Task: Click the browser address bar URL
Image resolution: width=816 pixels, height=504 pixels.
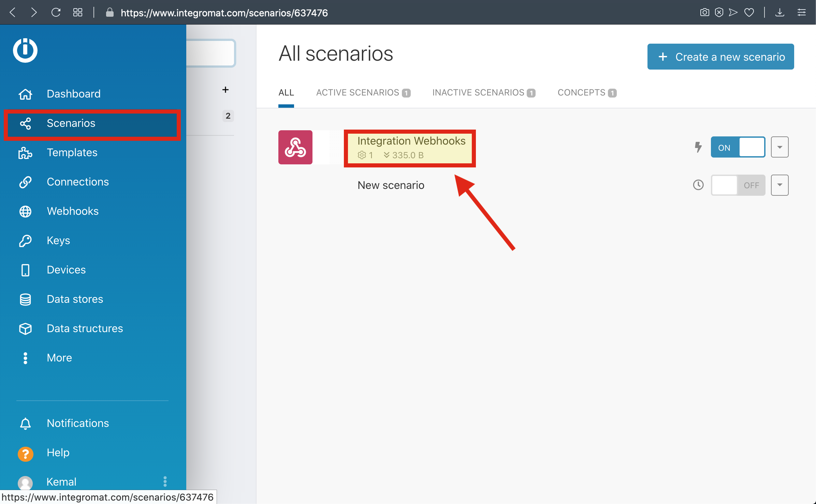Action: [224, 13]
